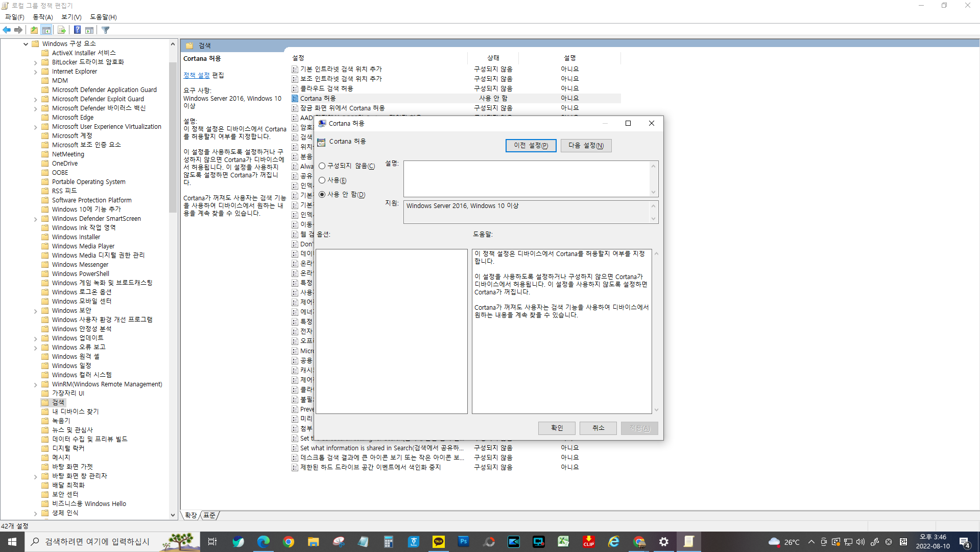Screen dimensions: 980x552
Task: Click the 상태 column header
Action: tap(493, 58)
